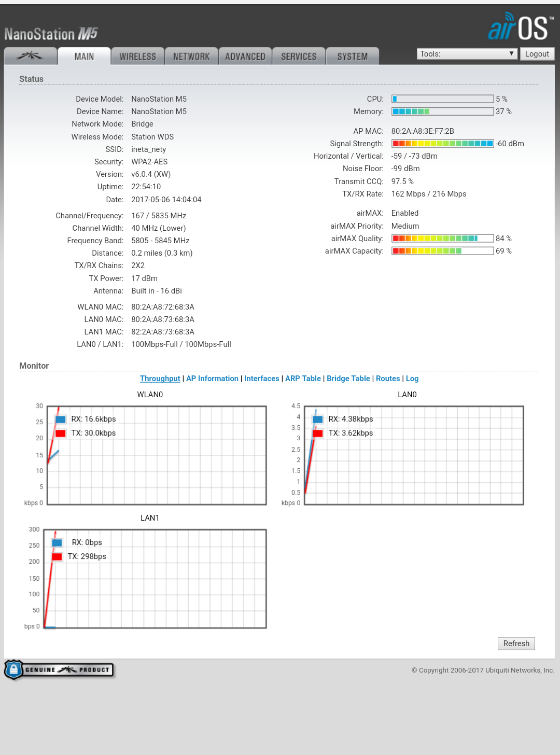Expand the Tools dropdown
The height and width of the screenshot is (755, 560).
[x=467, y=54]
